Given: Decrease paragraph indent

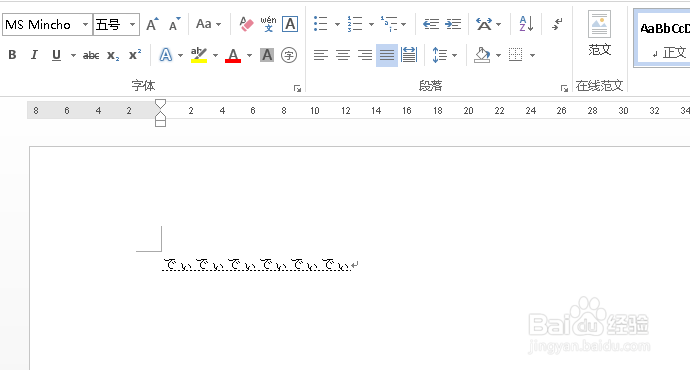Looking at the screenshot, I should pyautogui.click(x=431, y=24).
